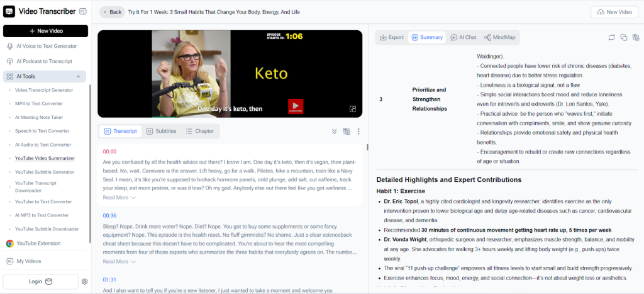Collapse the sidebar with the panel icon
Screen dimensions: 644x294
pyautogui.click(x=83, y=11)
